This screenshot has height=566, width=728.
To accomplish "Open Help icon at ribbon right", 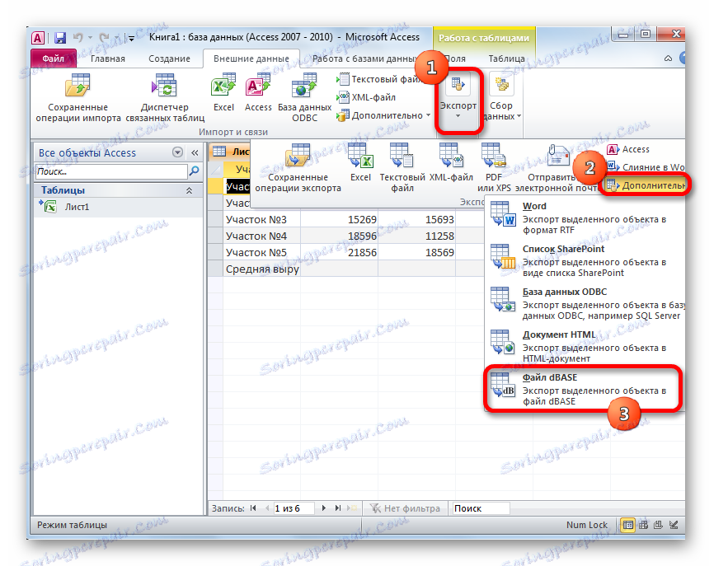I will pyautogui.click(x=682, y=58).
